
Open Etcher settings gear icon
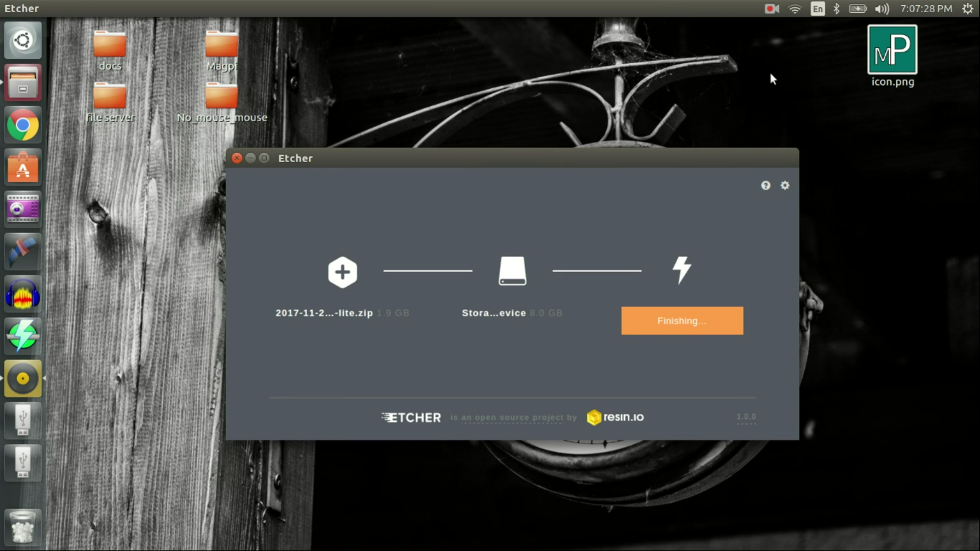785,185
